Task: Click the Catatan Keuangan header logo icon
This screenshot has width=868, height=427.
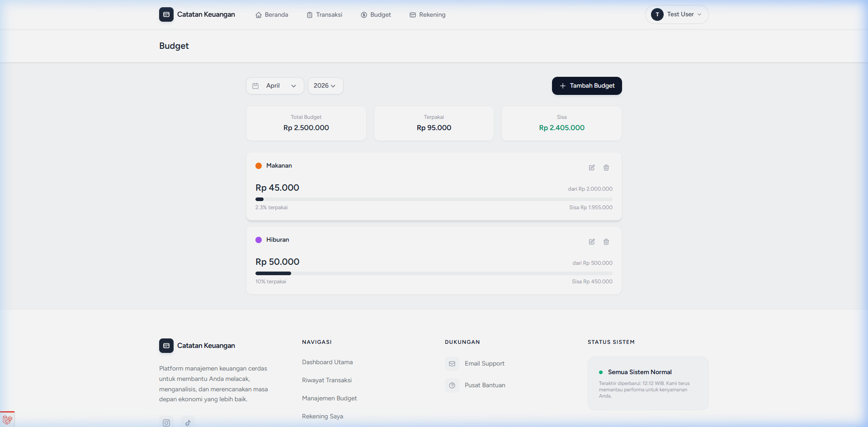Action: (x=166, y=14)
